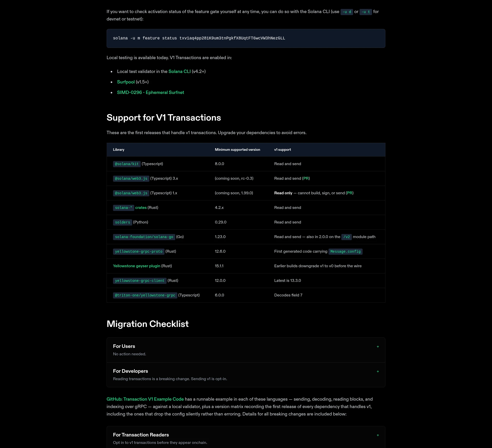This screenshot has height=448, width=492.
Task: Open the solana-* code link
Action: click(124, 208)
